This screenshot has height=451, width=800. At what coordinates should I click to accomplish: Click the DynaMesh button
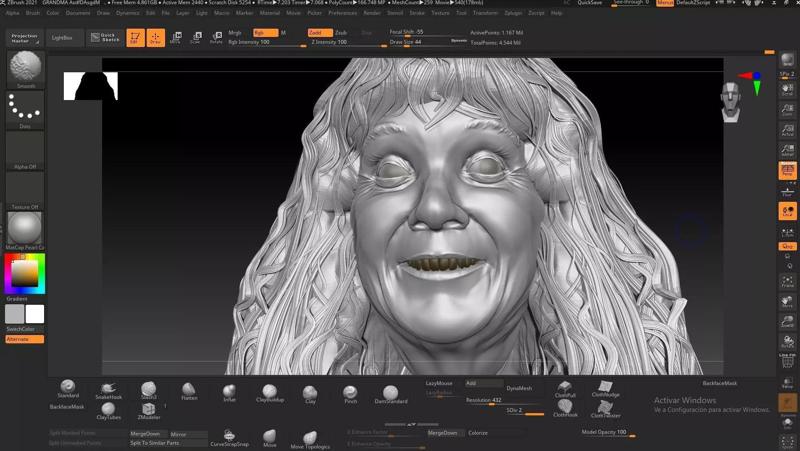coord(519,388)
